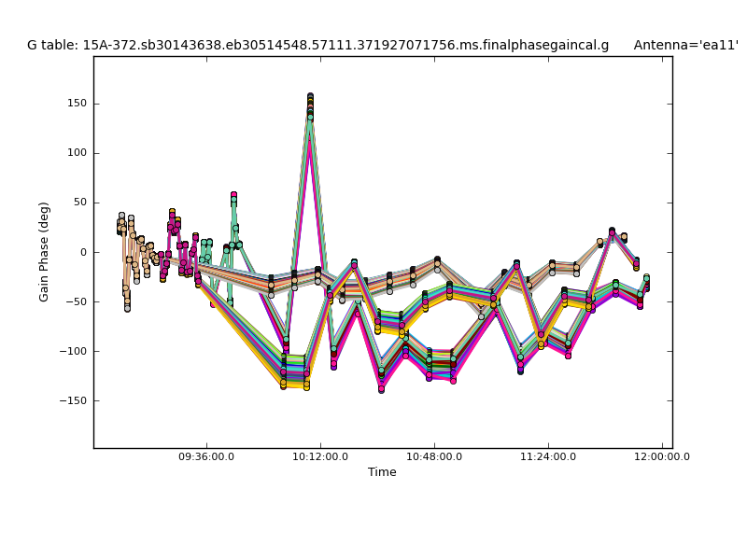Click the 50 y-axis tick label
This screenshot has height=560, width=747.
[78, 203]
